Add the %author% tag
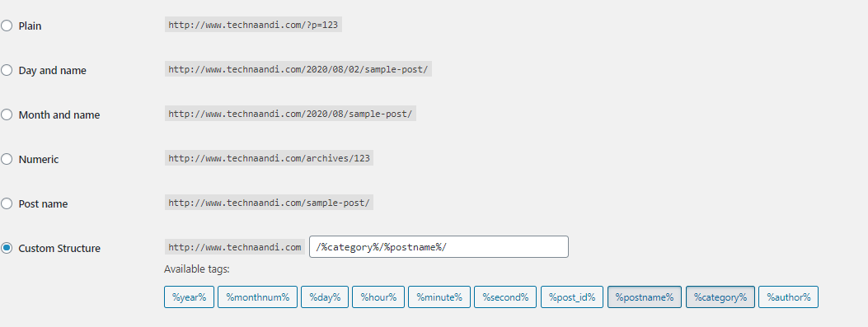Viewport: 868px width, 327px height. point(788,297)
